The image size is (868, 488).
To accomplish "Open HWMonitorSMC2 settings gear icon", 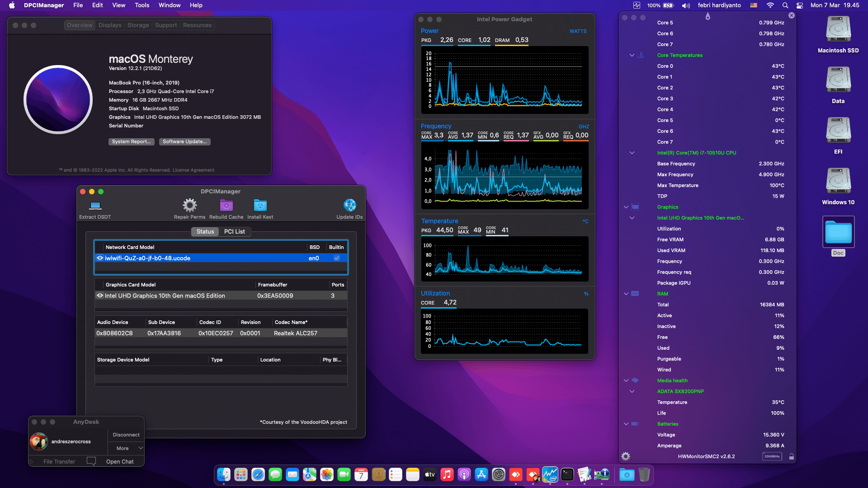I will coord(626,456).
